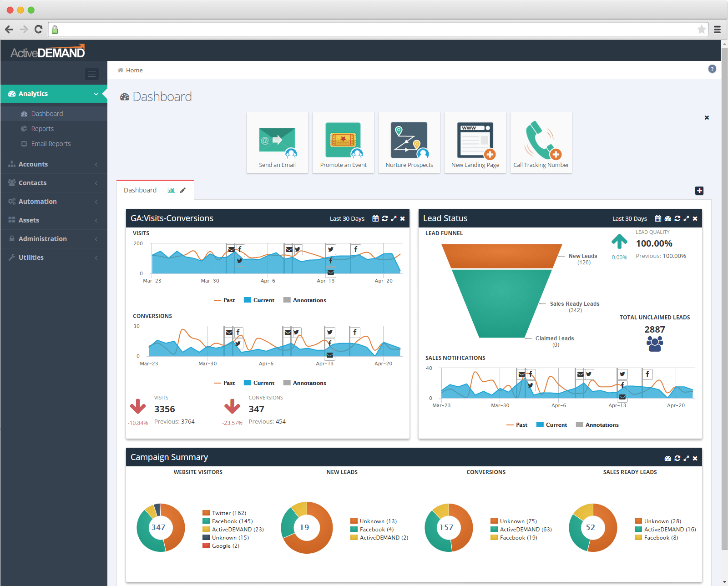
Task: Toggle Annotations in Sales Notifications legend
Action: click(597, 425)
